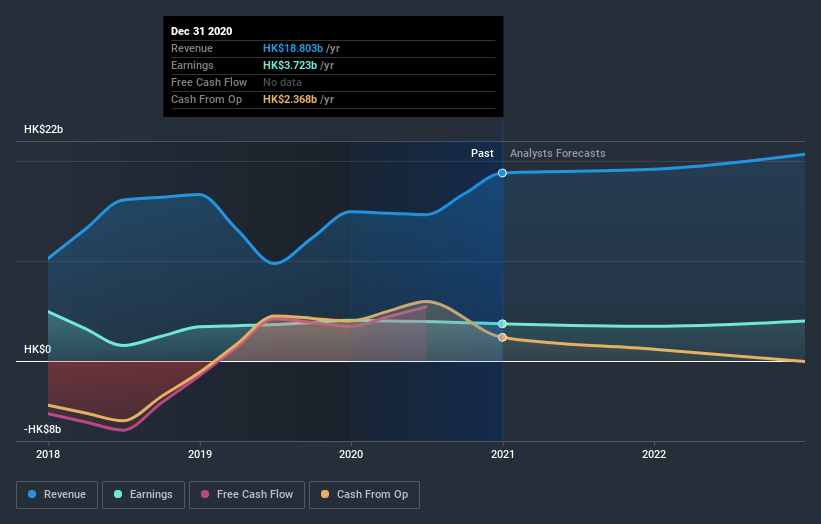Click the 2021 x-axis label
The image size is (821, 524).
(503, 454)
